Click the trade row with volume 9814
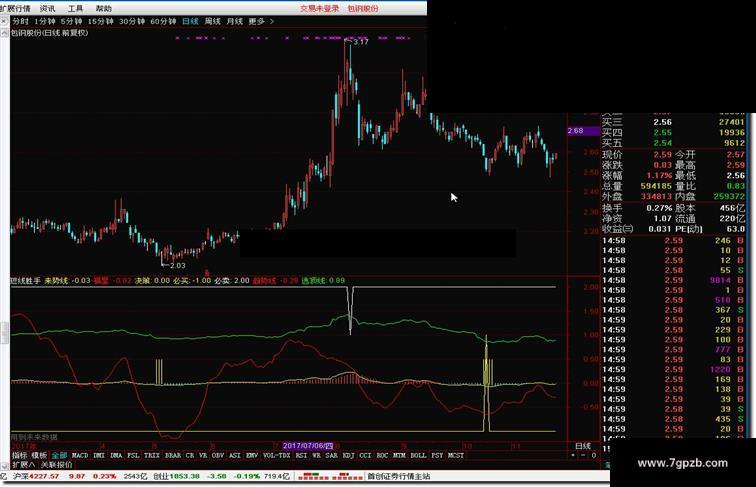Image resolution: width=756 pixels, height=487 pixels. click(x=673, y=280)
